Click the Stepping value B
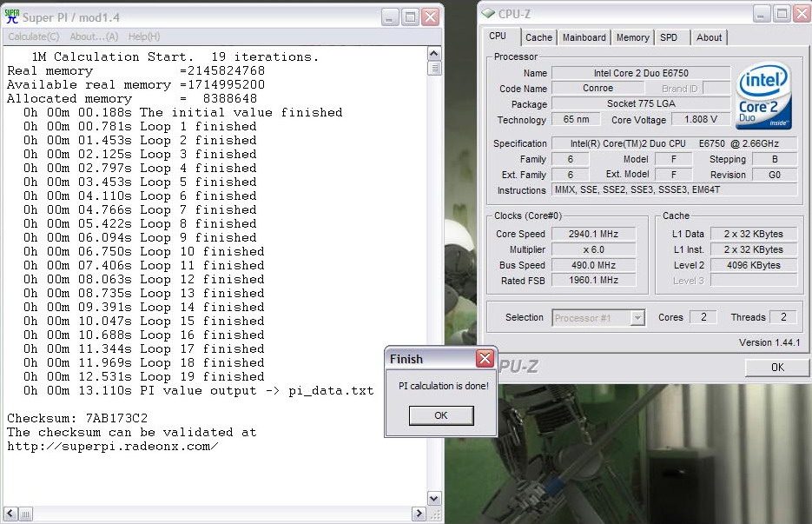This screenshot has height=524, width=812. click(774, 159)
